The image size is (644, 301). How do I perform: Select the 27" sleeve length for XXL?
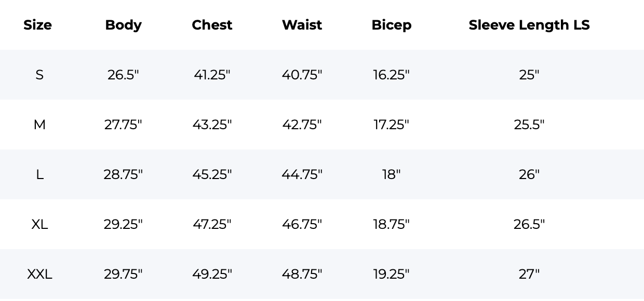click(529, 274)
